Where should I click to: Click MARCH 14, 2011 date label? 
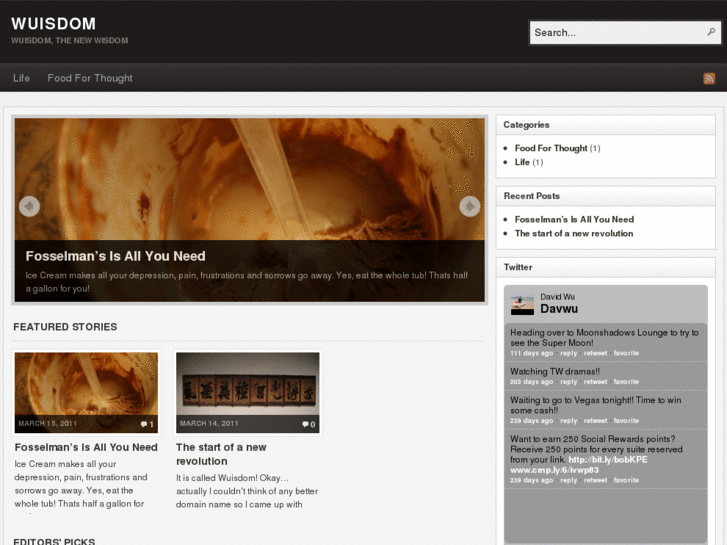coord(209,423)
